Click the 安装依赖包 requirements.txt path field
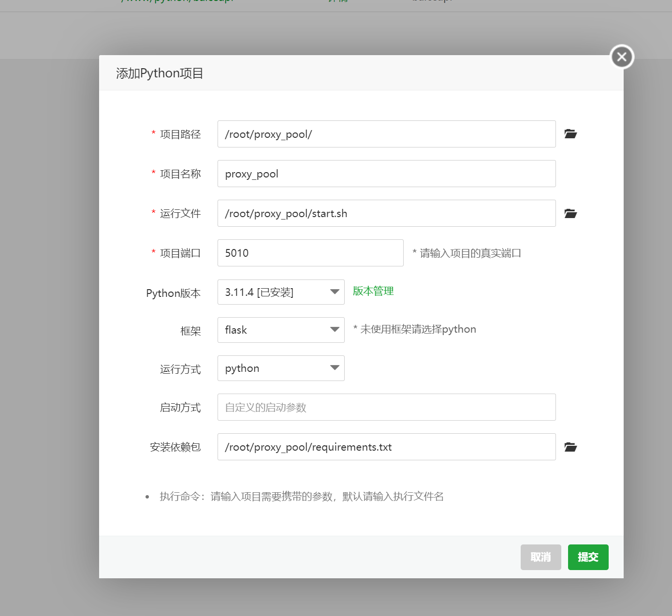Viewport: 672px width, 616px height. (386, 447)
